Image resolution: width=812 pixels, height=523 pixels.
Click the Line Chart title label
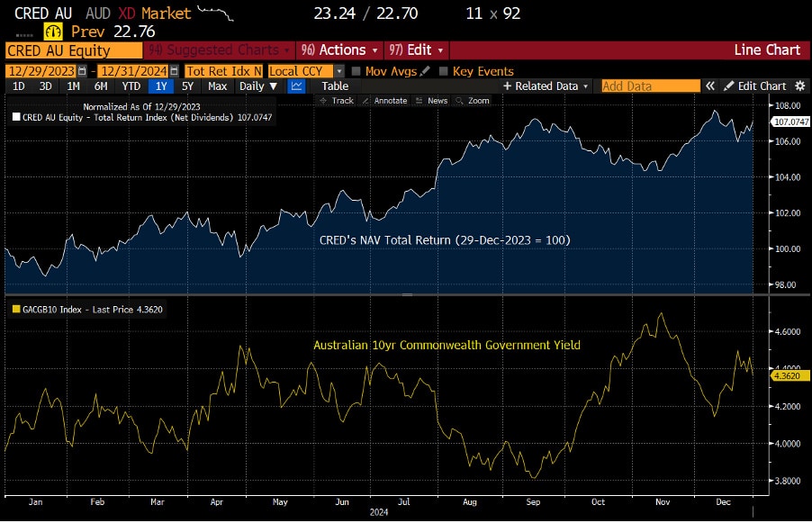point(767,50)
